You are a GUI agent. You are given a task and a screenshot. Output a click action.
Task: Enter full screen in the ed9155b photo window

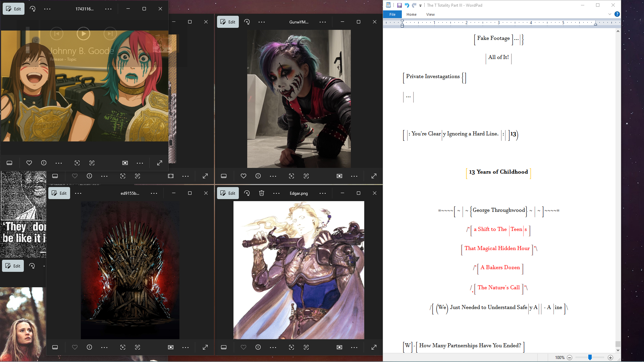click(x=205, y=347)
